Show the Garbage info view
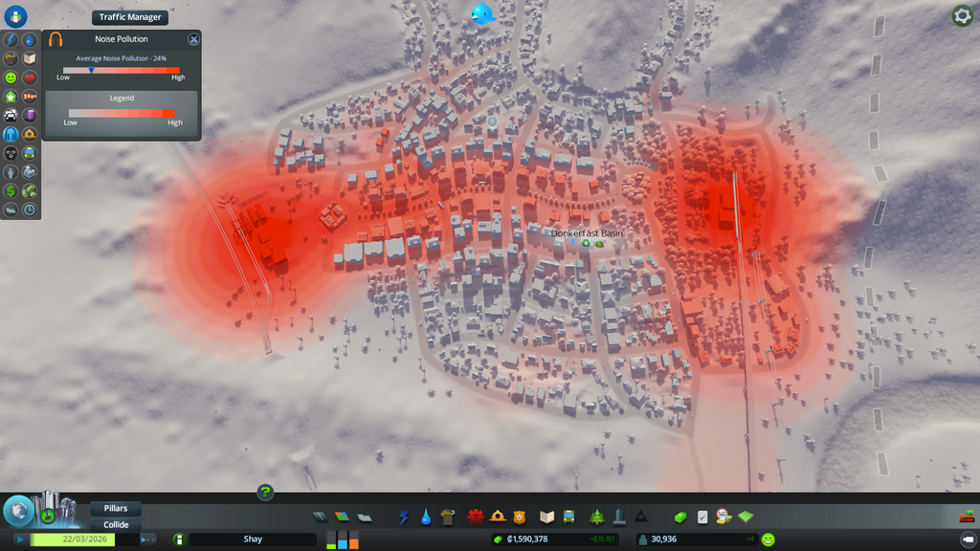Image resolution: width=980 pixels, height=551 pixels. (x=11, y=58)
